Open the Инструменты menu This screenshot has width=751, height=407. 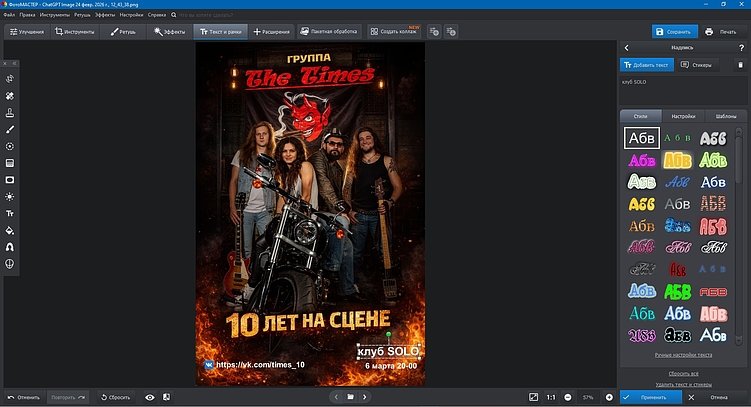(x=55, y=15)
